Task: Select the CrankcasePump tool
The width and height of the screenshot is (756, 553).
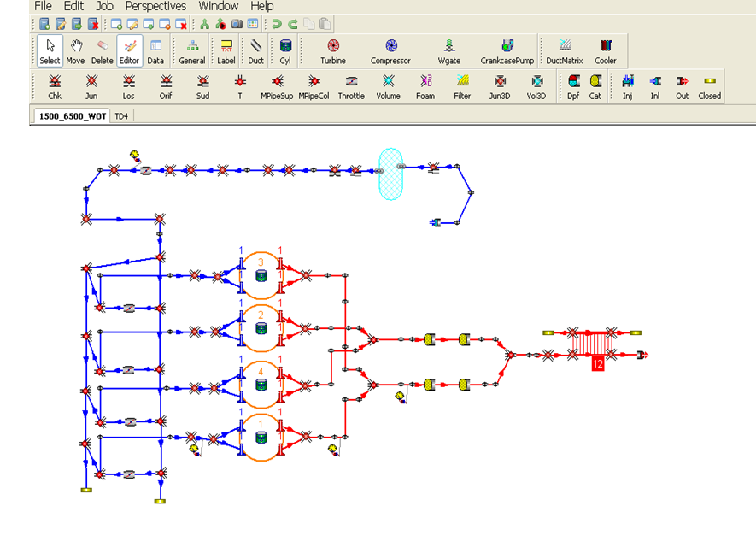Action: pyautogui.click(x=507, y=50)
